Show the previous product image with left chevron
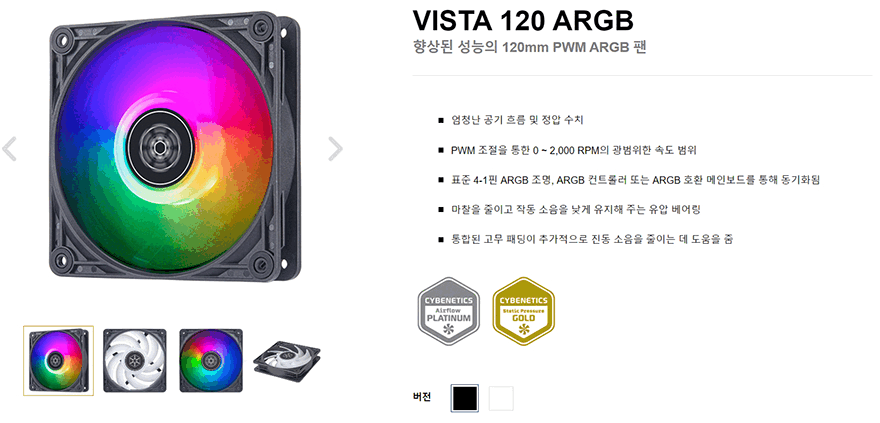This screenshot has height=423, width=880. point(9,149)
